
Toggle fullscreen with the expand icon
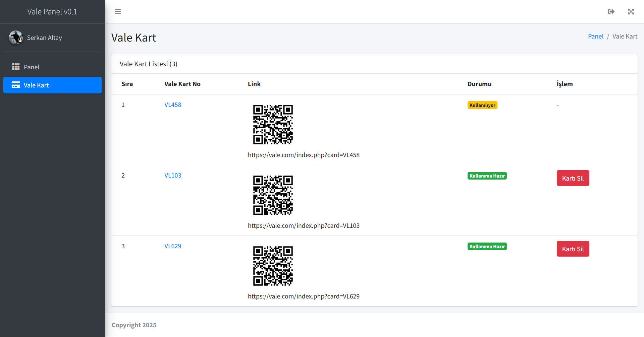[x=631, y=12]
